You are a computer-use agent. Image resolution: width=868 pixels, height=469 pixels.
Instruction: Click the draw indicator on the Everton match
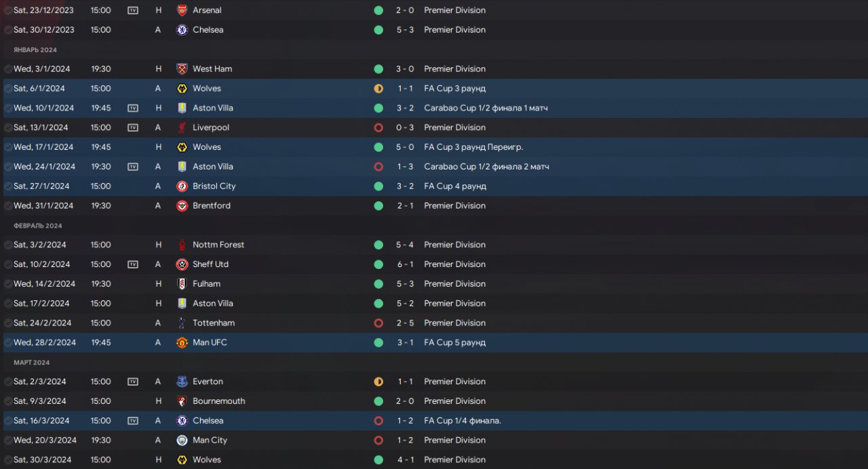pos(378,382)
